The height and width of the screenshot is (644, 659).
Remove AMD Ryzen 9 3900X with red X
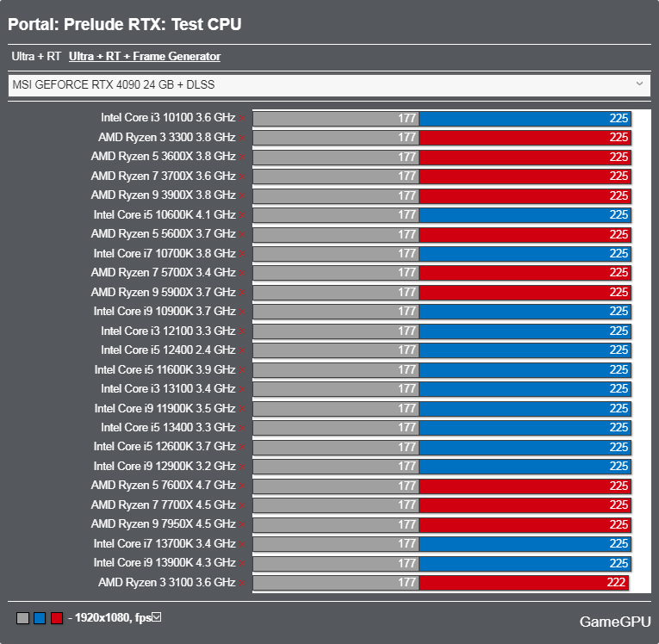(x=242, y=195)
